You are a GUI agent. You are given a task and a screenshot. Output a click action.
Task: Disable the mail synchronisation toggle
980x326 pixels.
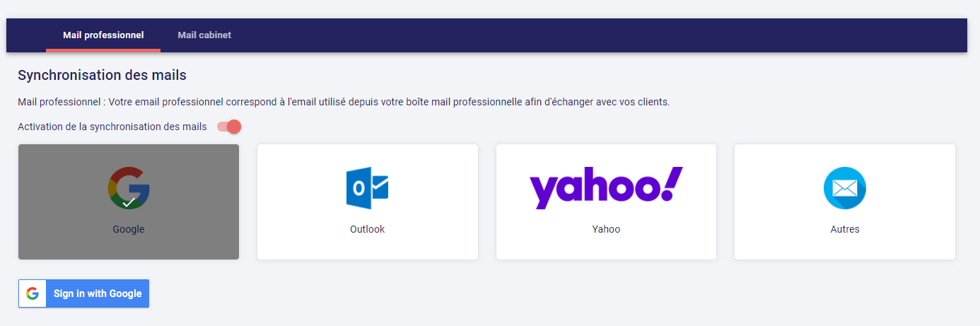click(x=230, y=127)
